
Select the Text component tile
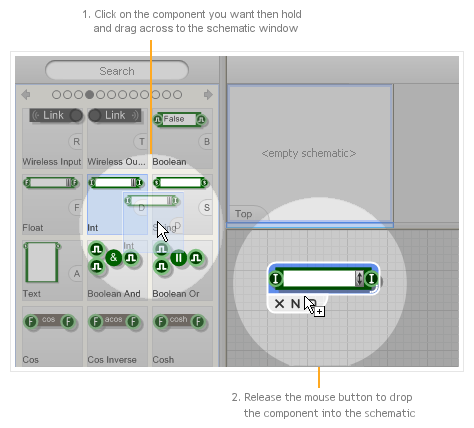coord(52,270)
